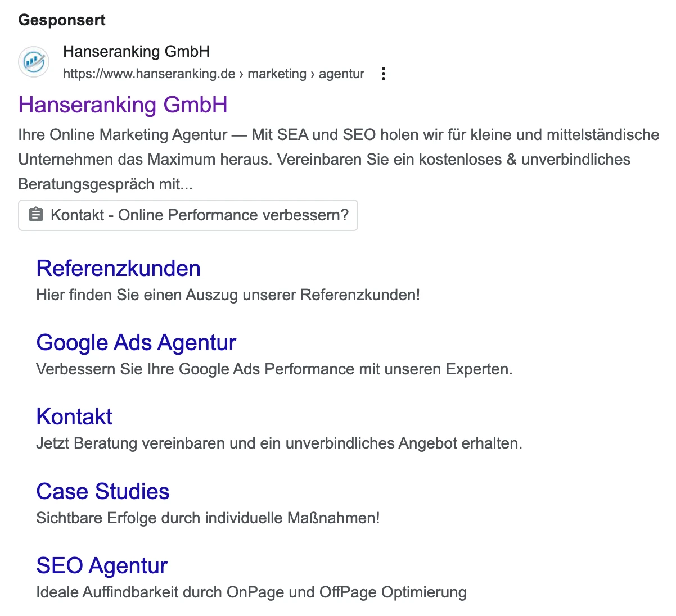
Task: Open the Hanseranking GmbH ad headline
Action: (x=123, y=105)
